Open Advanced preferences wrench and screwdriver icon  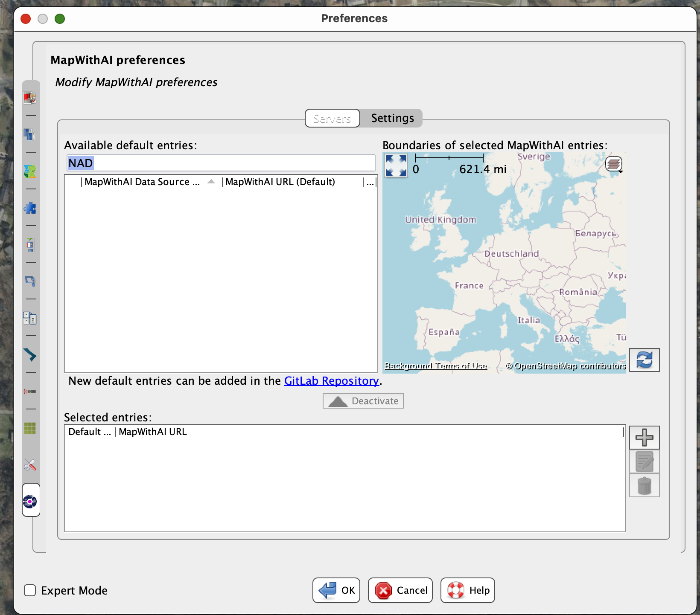coord(30,464)
